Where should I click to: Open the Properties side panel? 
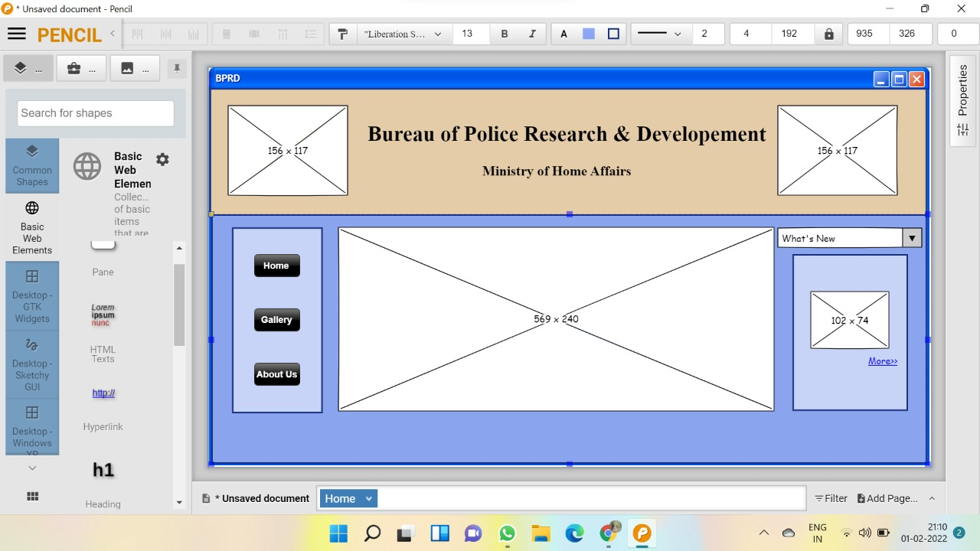pos(962,101)
